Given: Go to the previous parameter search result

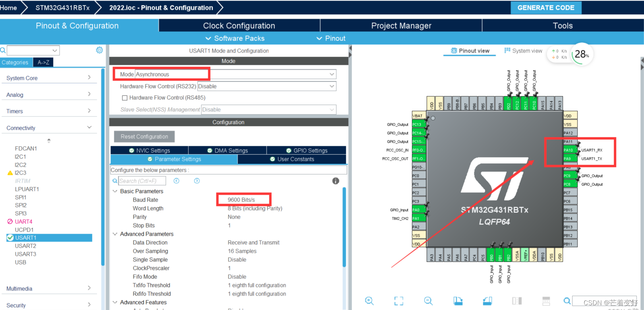Looking at the screenshot, I should pos(176,181).
